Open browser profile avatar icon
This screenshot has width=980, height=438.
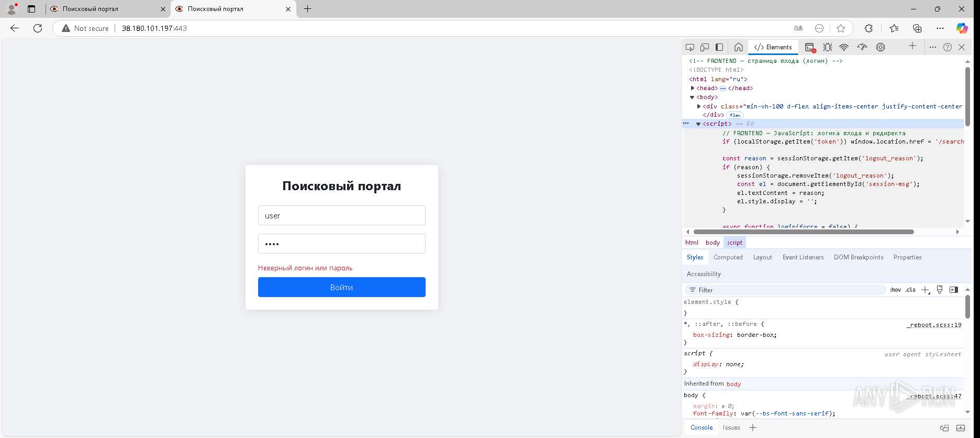(x=12, y=9)
